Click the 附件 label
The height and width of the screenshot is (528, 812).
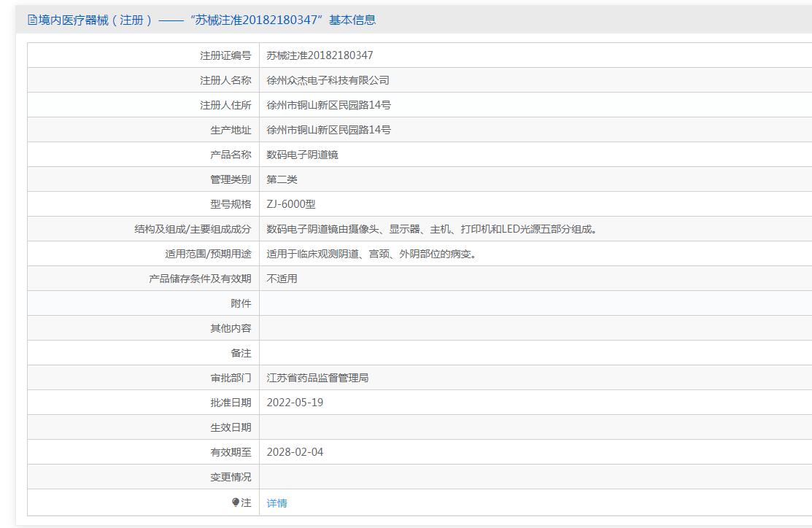pyautogui.click(x=241, y=304)
